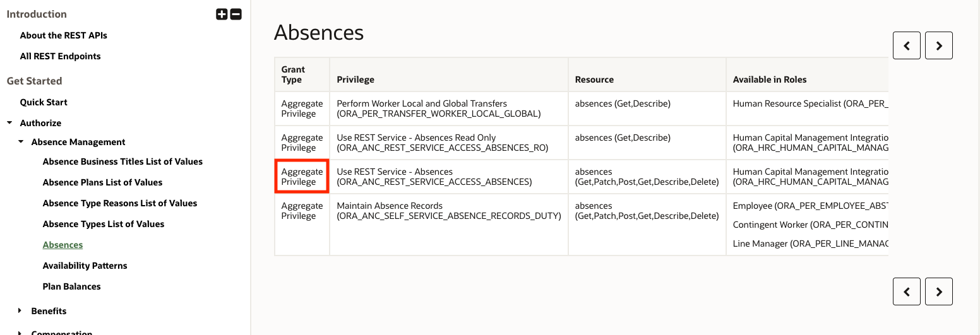Click the collapse-all minus icon
980x335 pixels.
(236, 15)
